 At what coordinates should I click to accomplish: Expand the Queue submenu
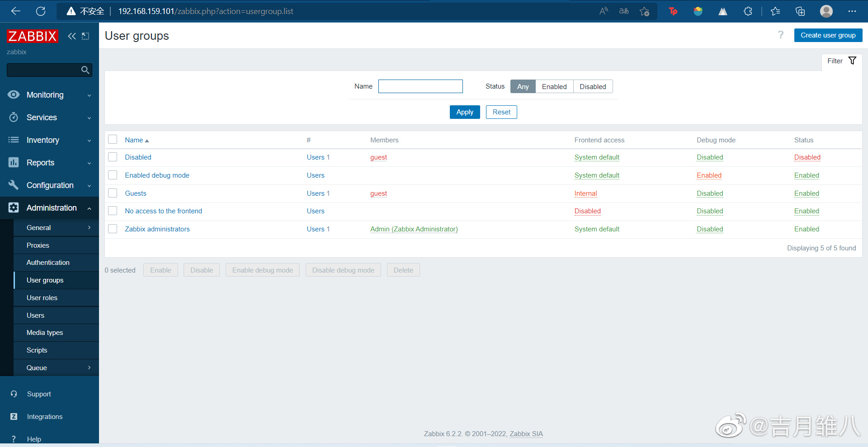click(x=89, y=367)
